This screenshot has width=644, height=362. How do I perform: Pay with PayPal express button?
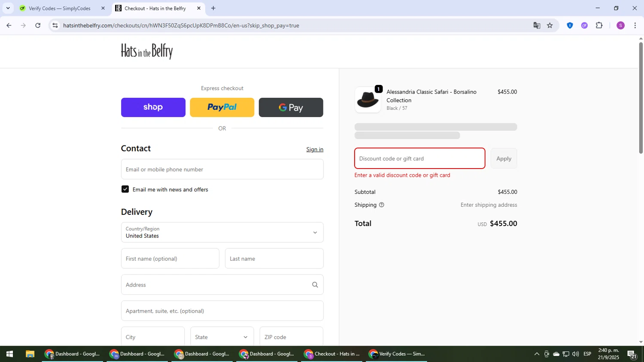[x=222, y=107]
